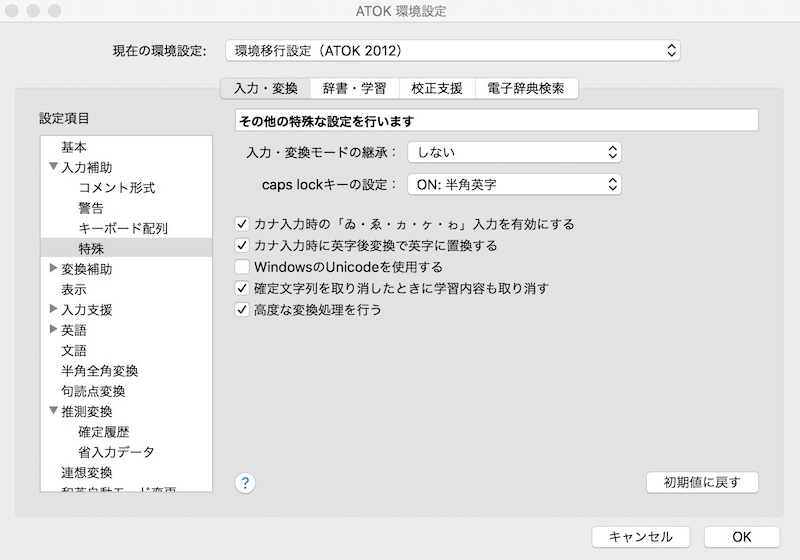Select 省入力データ in the settings list
800x560 pixels.
116,452
